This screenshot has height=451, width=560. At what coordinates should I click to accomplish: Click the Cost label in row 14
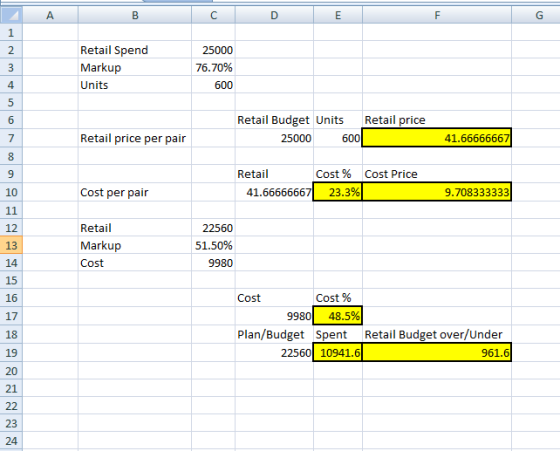tap(135, 263)
